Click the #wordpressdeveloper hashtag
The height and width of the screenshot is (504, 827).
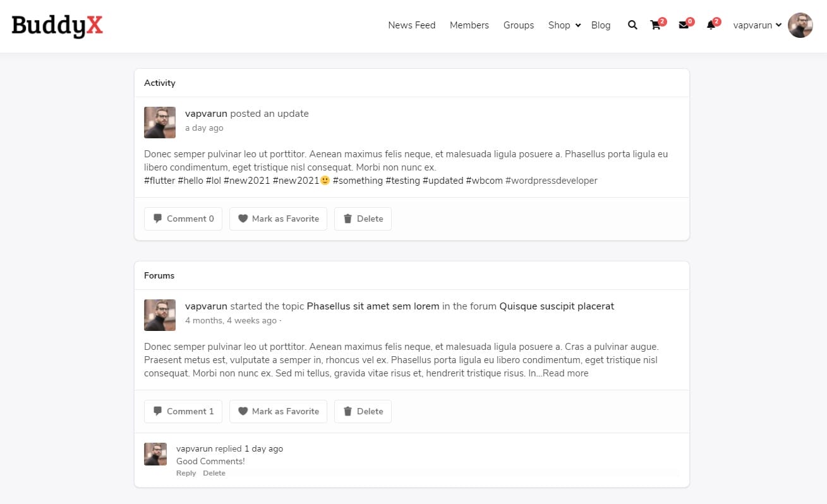551,181
